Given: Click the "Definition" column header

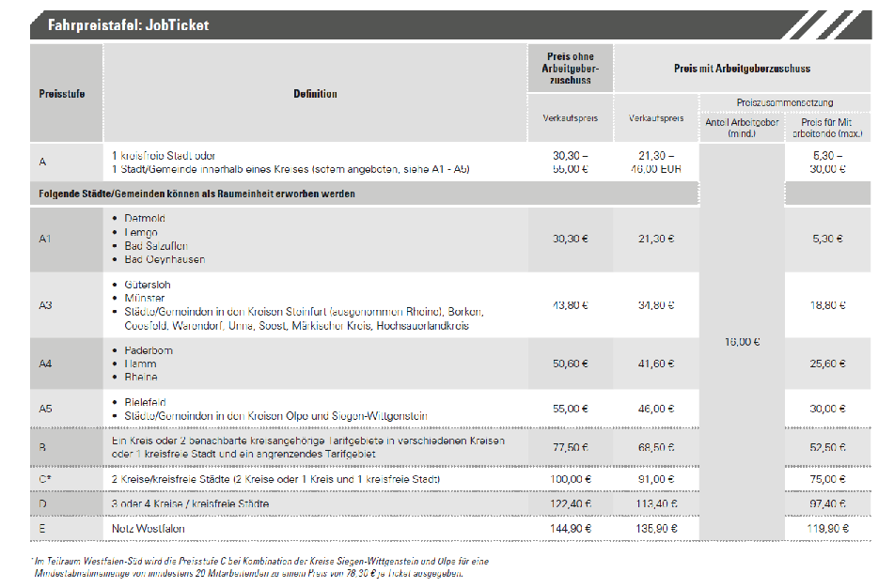Looking at the screenshot, I should coord(315,94).
